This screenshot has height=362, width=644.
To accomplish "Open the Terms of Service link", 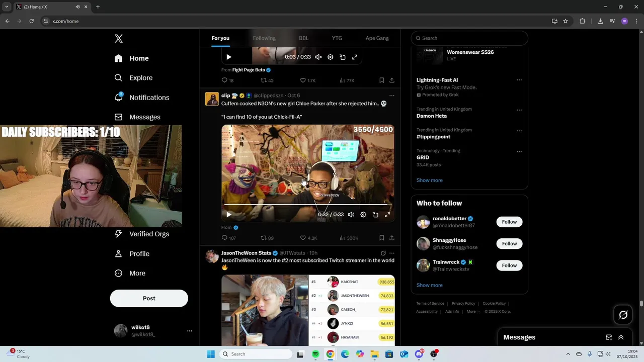I will pos(430,304).
